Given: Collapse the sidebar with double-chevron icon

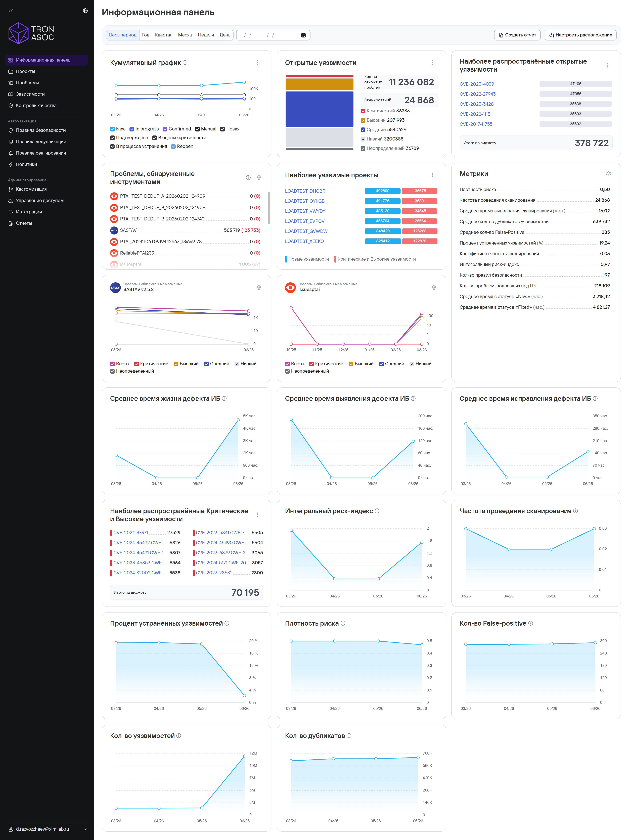Looking at the screenshot, I should [11, 11].
